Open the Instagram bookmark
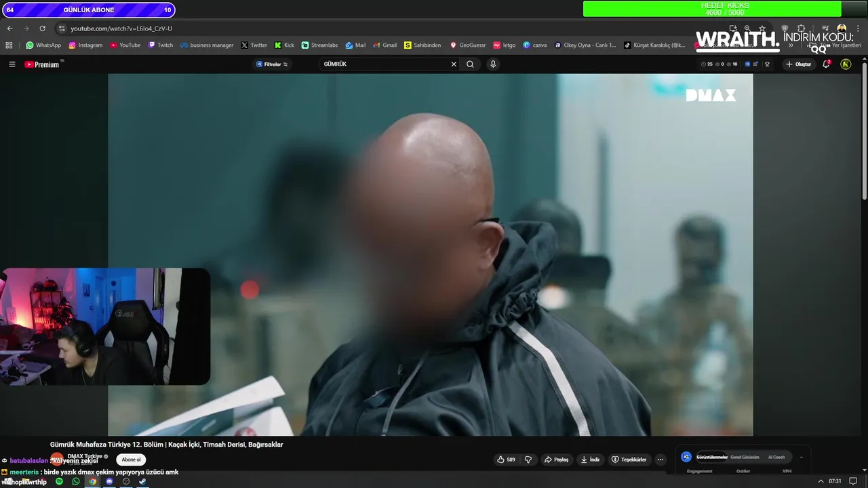868x488 pixels. pos(85,45)
